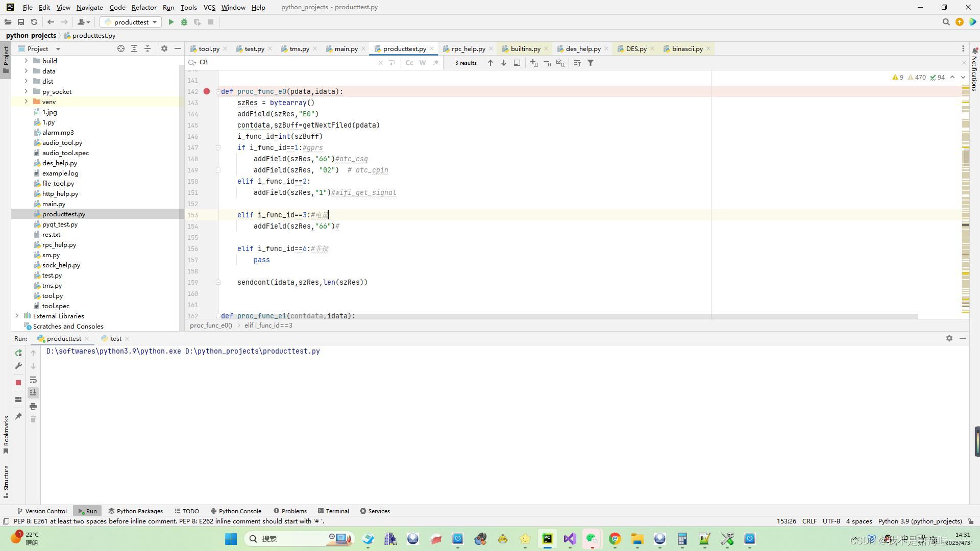Start debugging with the bug icon
The height and width of the screenshot is (551, 980).
(x=184, y=22)
